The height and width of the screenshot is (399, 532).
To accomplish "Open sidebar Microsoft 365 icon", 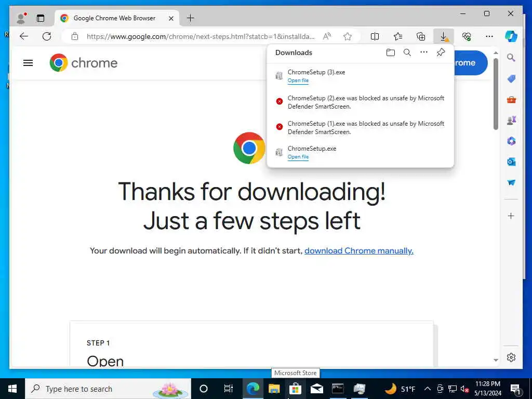I will point(511,141).
